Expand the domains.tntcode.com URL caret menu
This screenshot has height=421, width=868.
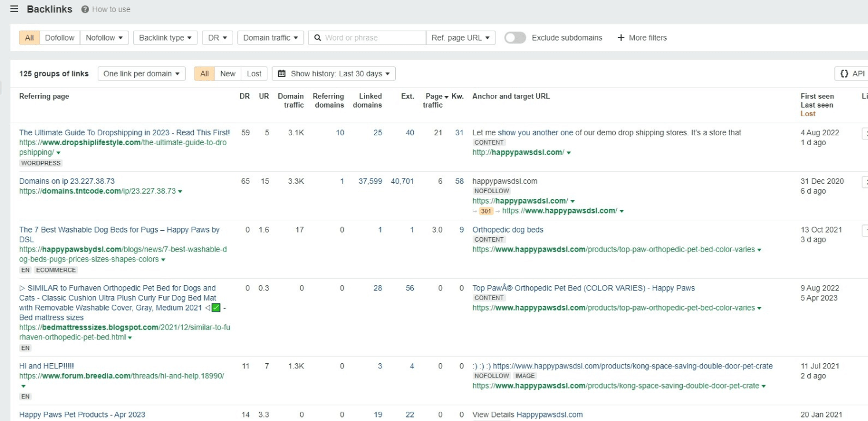click(x=180, y=191)
